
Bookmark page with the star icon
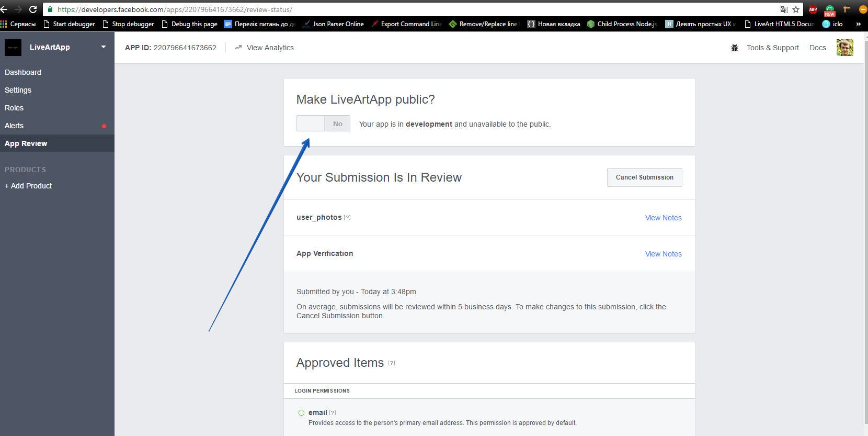[796, 9]
